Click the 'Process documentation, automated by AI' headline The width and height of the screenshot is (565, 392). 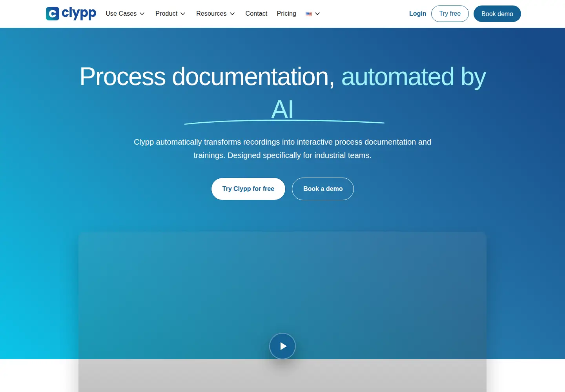tap(282, 93)
